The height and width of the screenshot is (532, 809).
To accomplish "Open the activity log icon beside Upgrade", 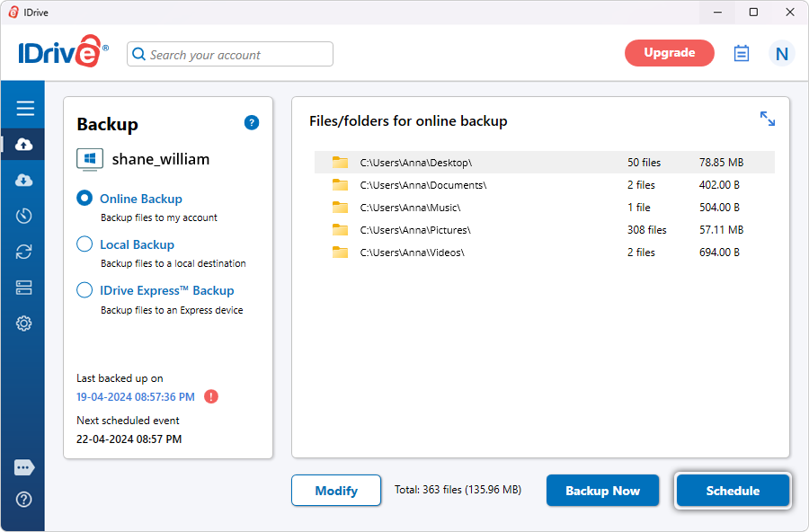I will point(742,53).
